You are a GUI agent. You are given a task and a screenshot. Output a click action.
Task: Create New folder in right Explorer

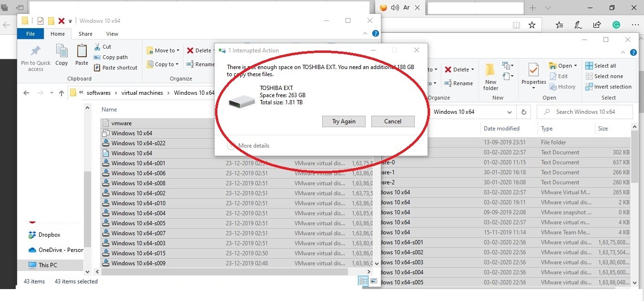491,76
